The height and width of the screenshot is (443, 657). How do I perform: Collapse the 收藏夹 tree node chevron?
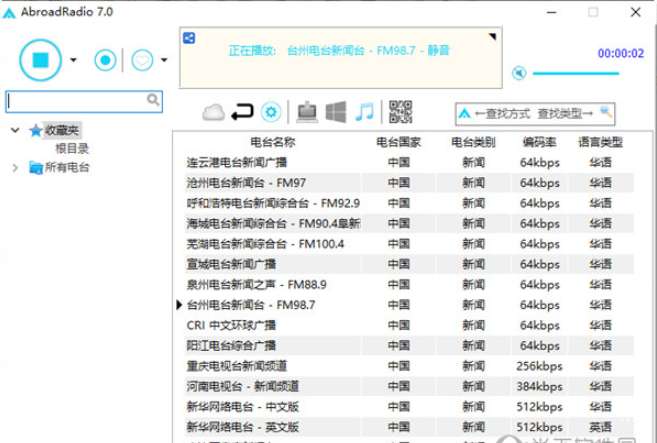point(15,130)
